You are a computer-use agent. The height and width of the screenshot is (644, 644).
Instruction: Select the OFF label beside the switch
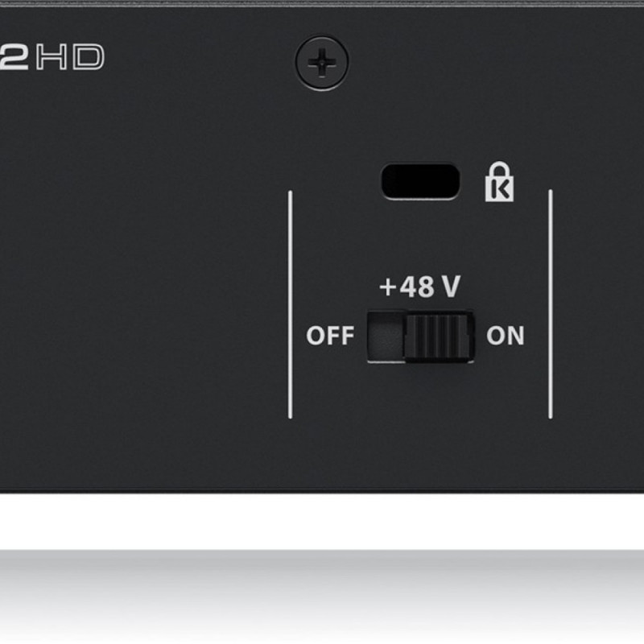[330, 336]
